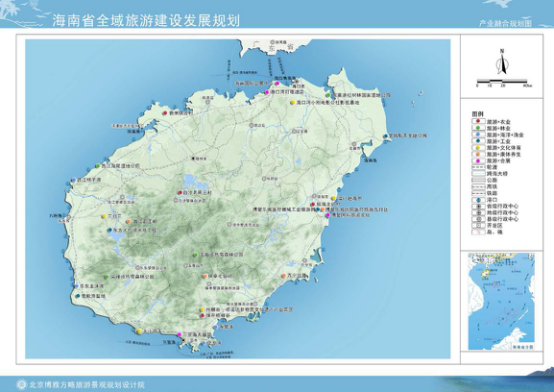Click the magenta marker near Haikou's north coast
The image size is (554, 392).
(x=277, y=83)
